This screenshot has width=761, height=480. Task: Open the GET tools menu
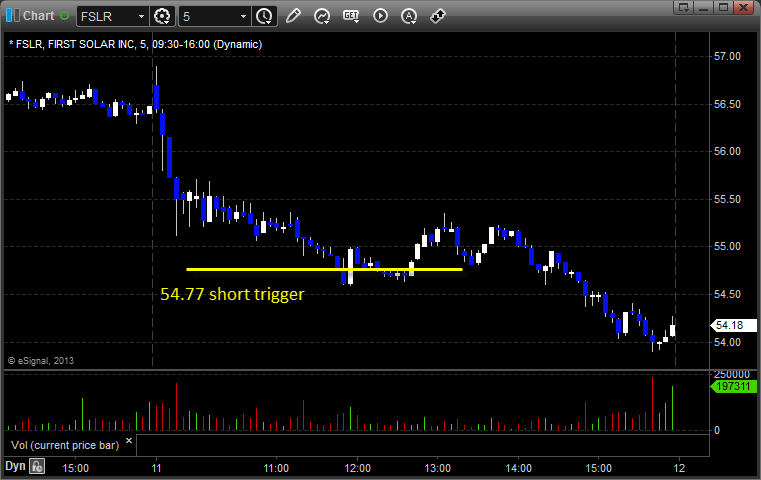pyautogui.click(x=351, y=16)
